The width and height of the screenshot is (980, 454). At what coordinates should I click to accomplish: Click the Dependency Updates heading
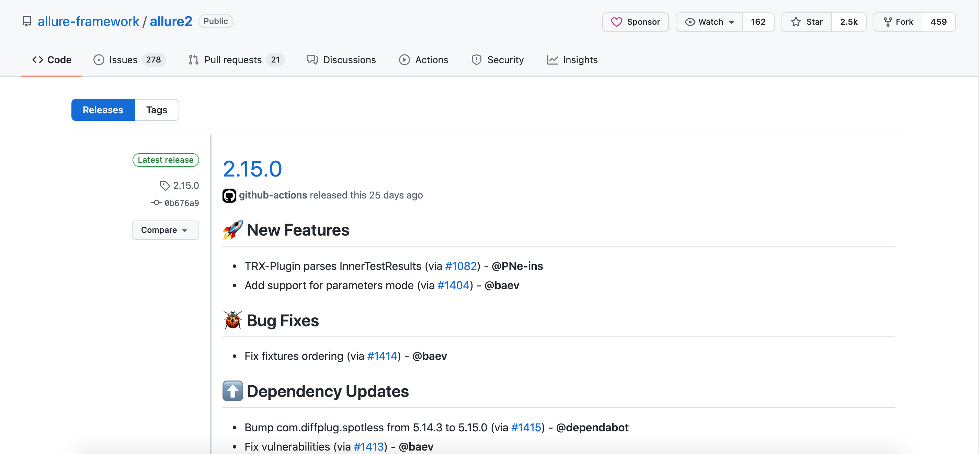pyautogui.click(x=328, y=391)
